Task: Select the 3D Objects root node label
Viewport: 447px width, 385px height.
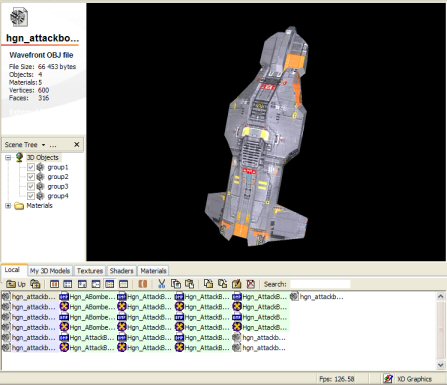Action: [x=43, y=157]
